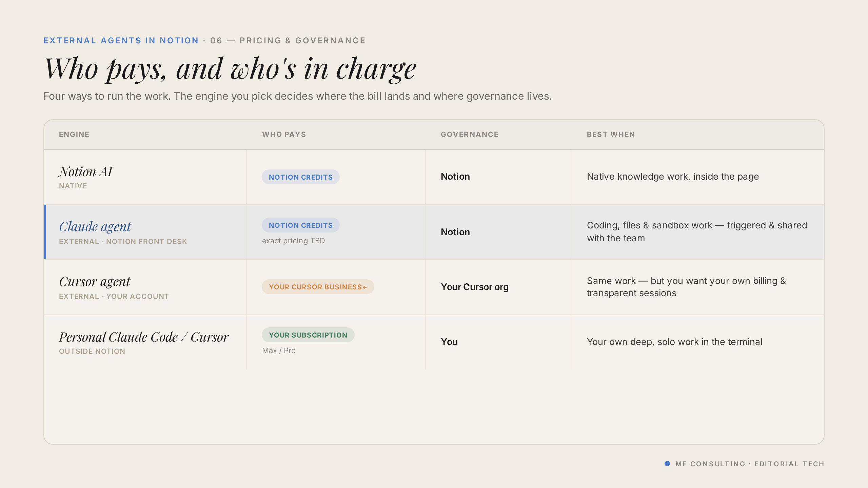Click the Notion Credits pill in the Claude agent row
This screenshot has width=868, height=488.
[x=301, y=225]
